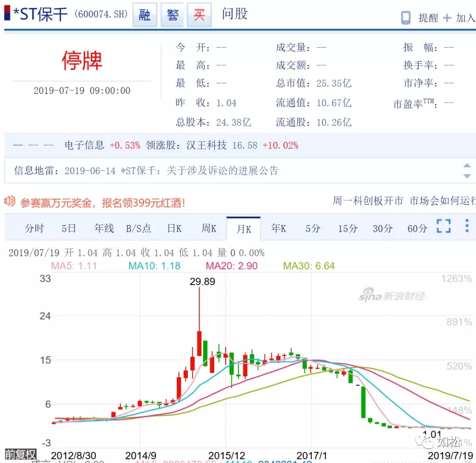Screen dimensions: 476x463
Task: Click the (600074.SH) stock code
Action: [101, 14]
